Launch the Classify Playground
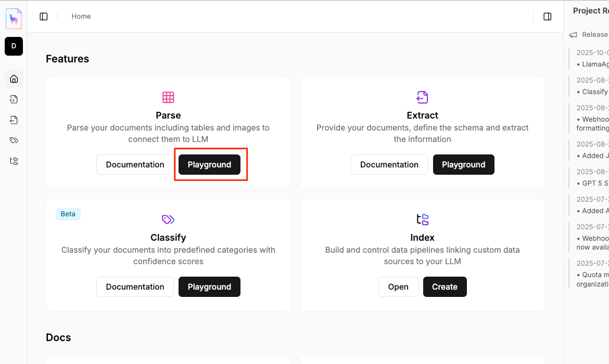The height and width of the screenshot is (364, 609). pos(209,287)
